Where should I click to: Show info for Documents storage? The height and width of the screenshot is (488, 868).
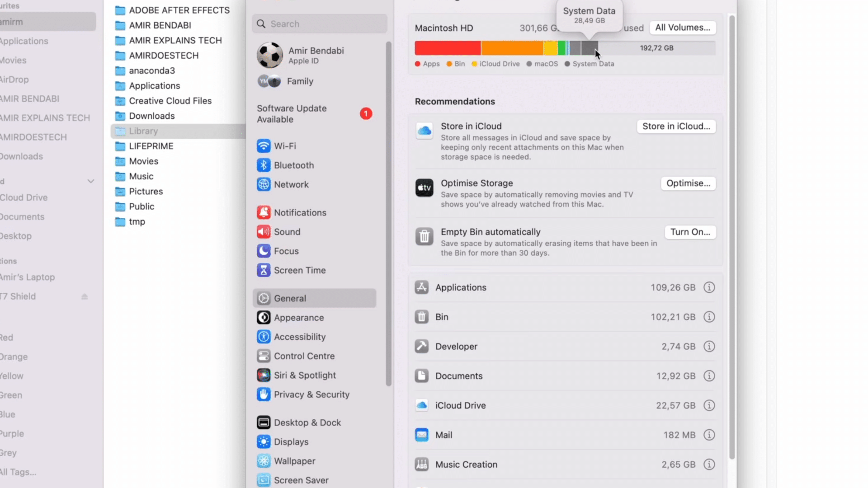click(x=709, y=376)
